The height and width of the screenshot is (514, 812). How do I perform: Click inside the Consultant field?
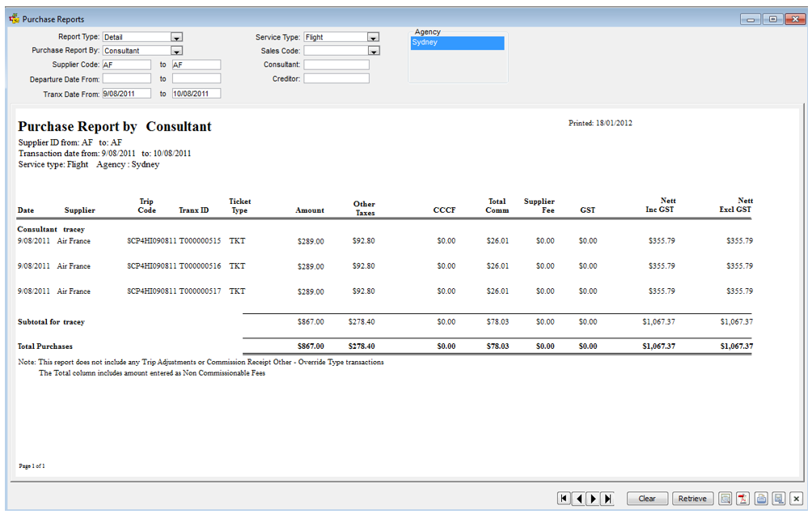click(336, 64)
